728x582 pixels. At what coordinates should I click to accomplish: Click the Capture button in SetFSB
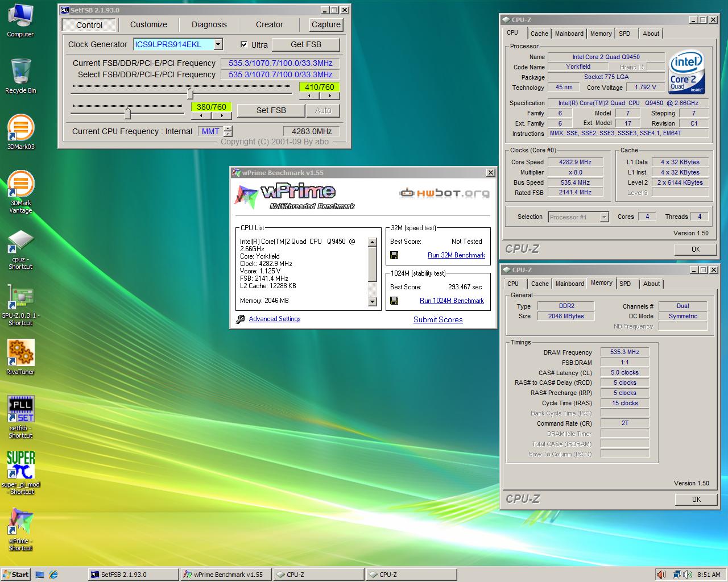tap(326, 24)
